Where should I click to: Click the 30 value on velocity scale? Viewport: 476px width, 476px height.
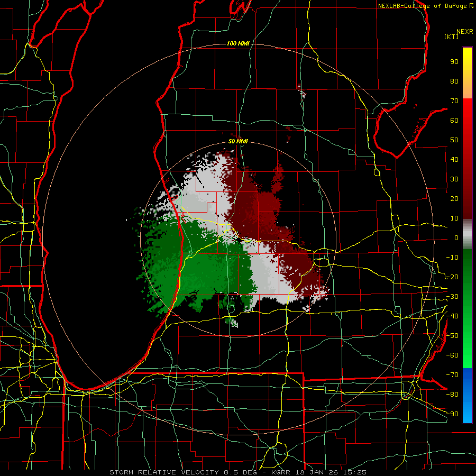coord(454,179)
